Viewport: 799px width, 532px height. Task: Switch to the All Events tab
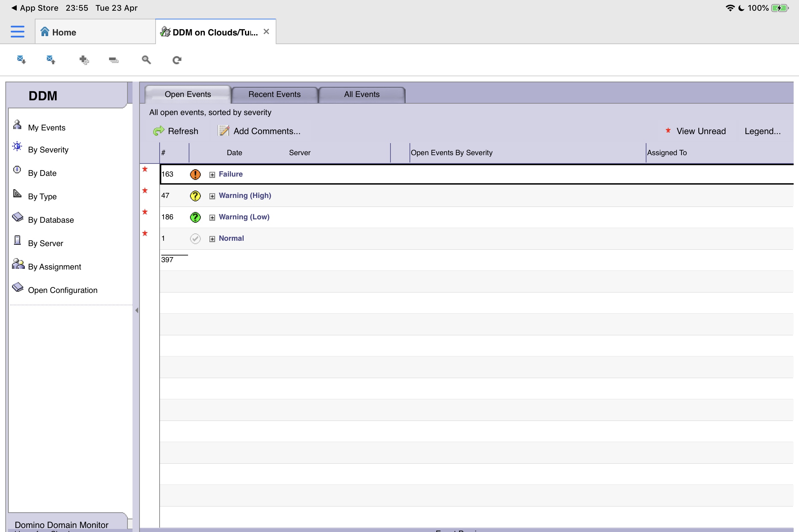tap(361, 94)
